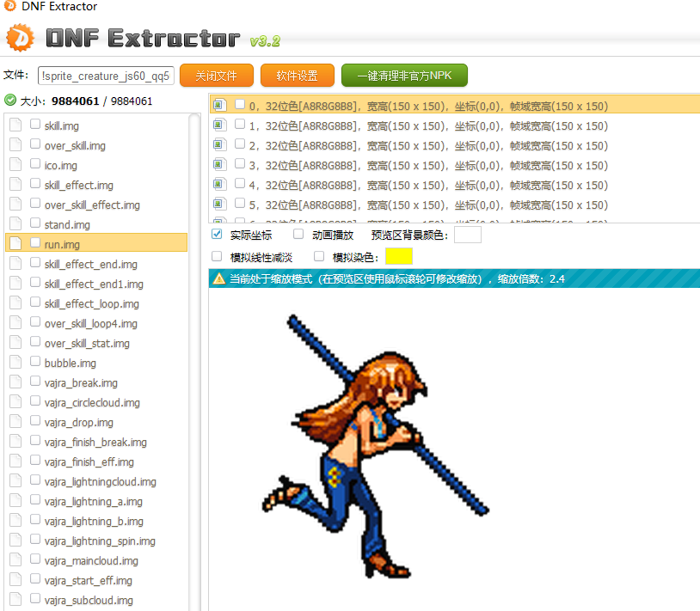Select skill_effect_end1.img in the file list
This screenshot has height=611, width=700.
coord(94,284)
